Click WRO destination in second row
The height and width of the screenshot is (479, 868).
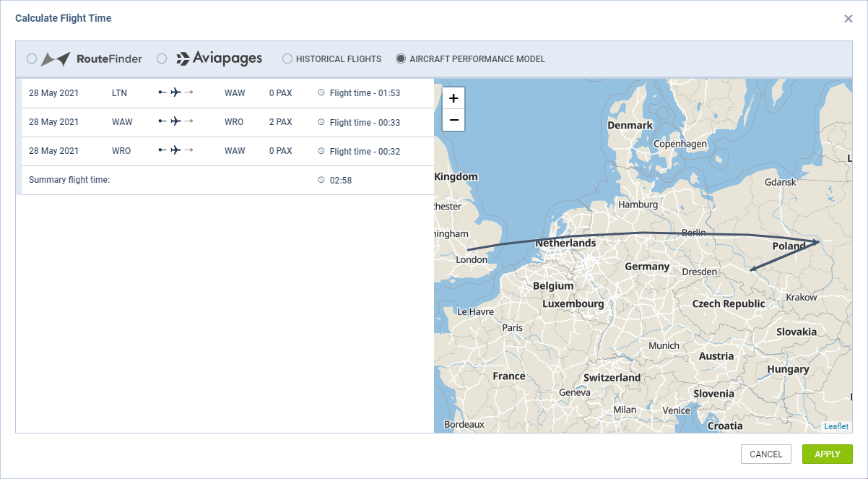tap(234, 122)
